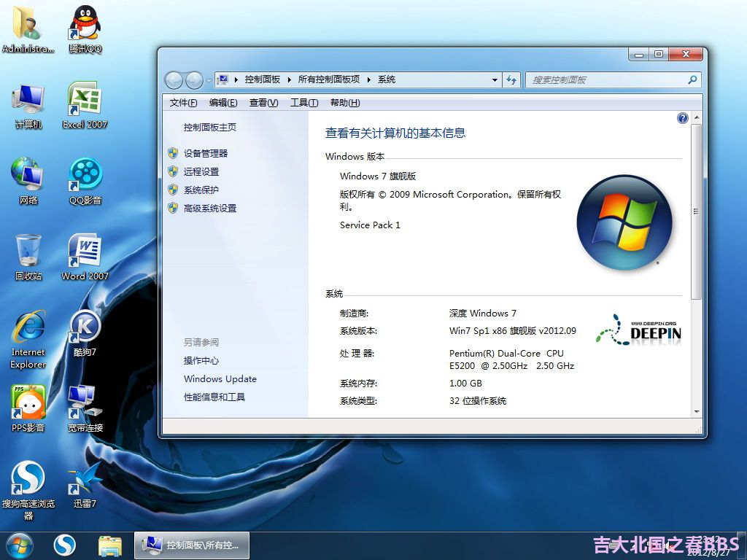Open Internet Explorer desktop icon
The height and width of the screenshot is (560, 747).
pyautogui.click(x=28, y=339)
